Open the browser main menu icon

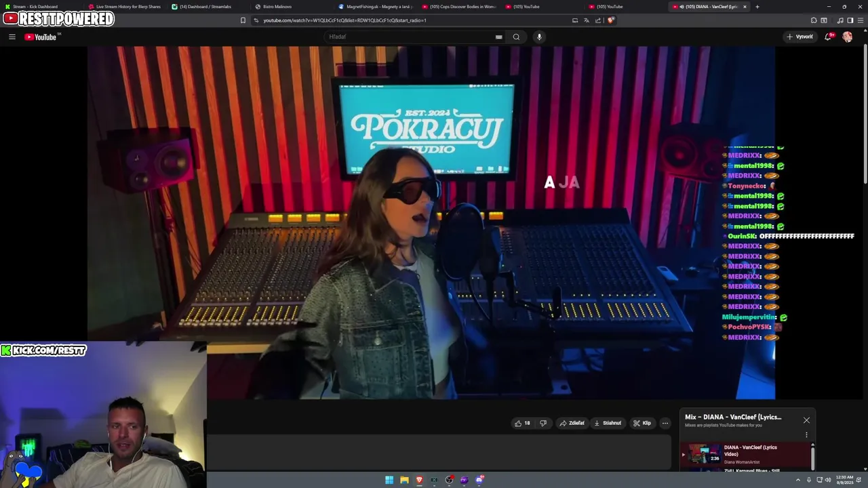click(861, 20)
